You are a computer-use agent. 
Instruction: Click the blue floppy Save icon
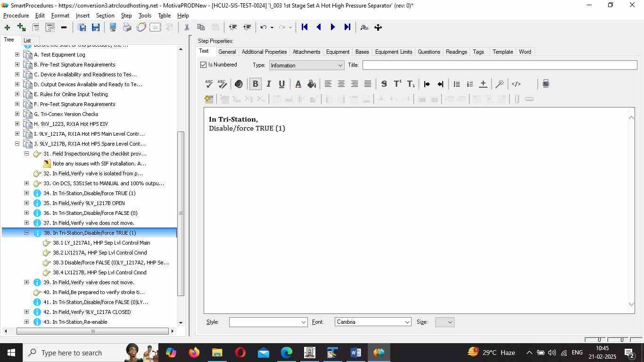[x=96, y=27]
